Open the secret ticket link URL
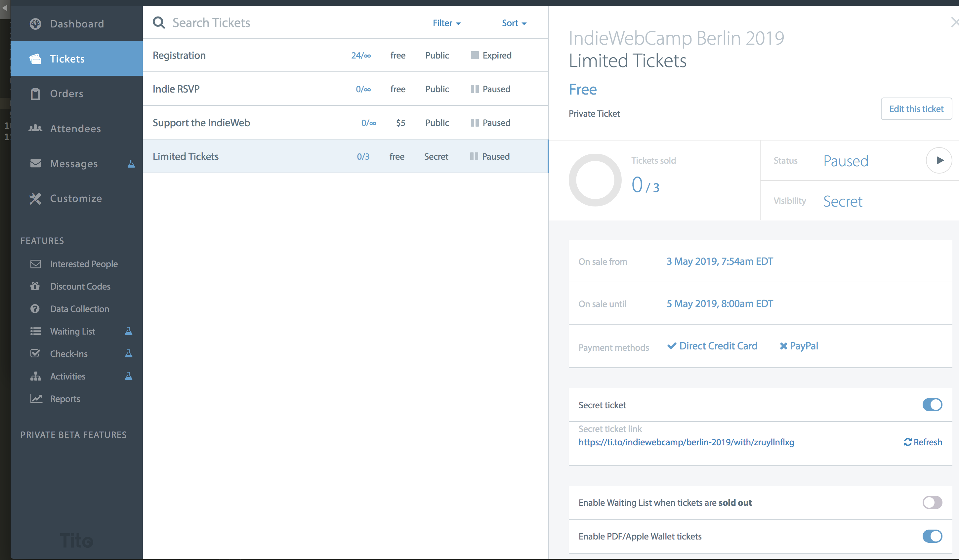959x560 pixels. click(686, 442)
